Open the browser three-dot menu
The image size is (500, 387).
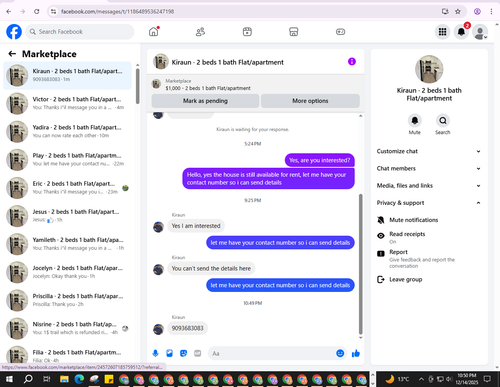coord(491,11)
